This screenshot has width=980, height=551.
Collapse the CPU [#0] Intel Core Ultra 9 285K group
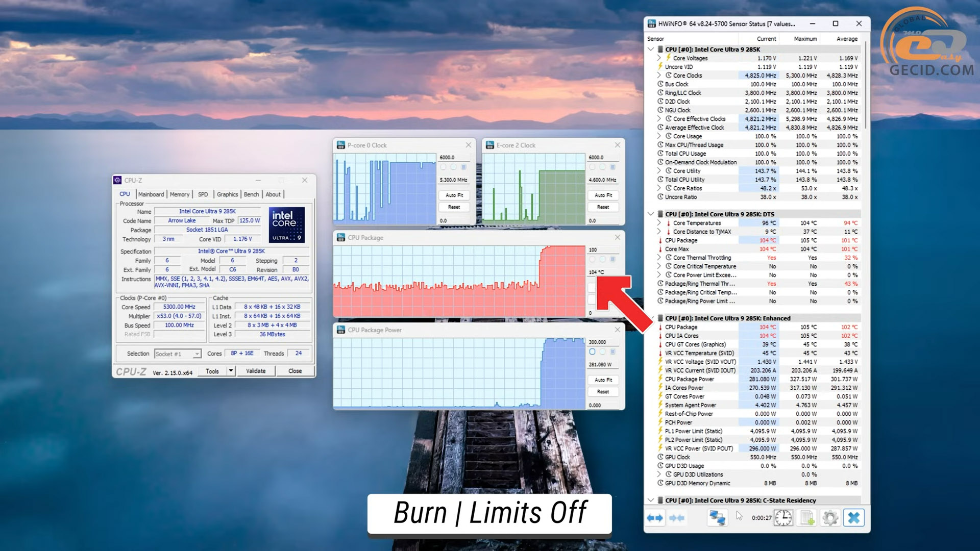click(651, 49)
